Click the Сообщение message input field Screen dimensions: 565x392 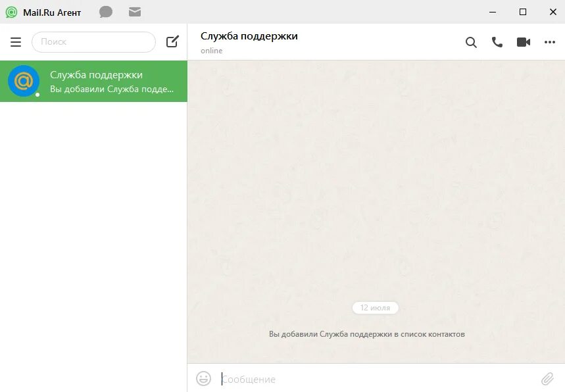(x=378, y=379)
